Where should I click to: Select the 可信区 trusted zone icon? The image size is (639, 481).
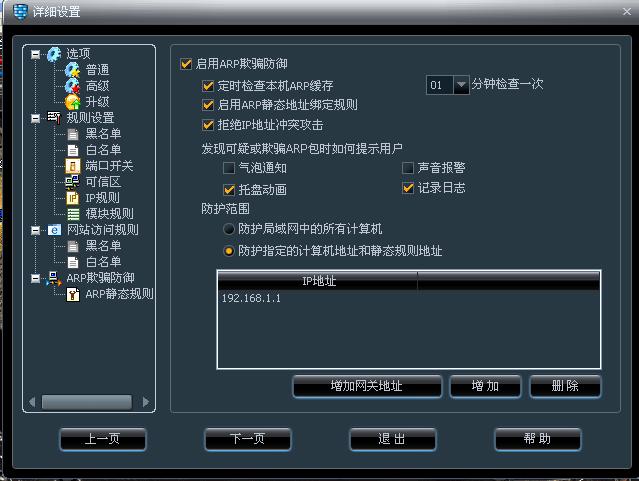[73, 182]
